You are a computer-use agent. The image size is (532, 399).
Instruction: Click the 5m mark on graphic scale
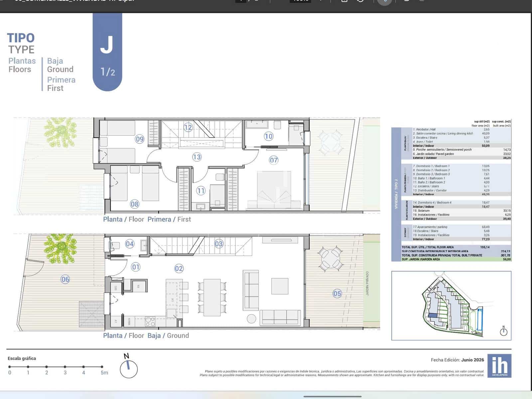pyautogui.click(x=104, y=373)
